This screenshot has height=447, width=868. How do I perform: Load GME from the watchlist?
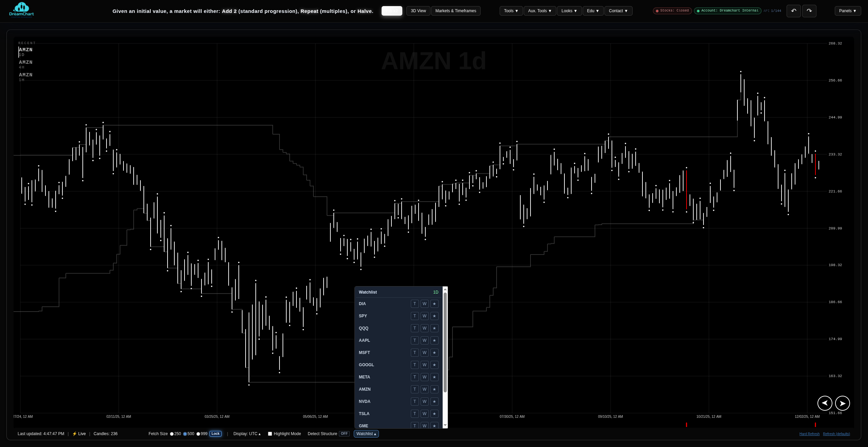[363, 426]
